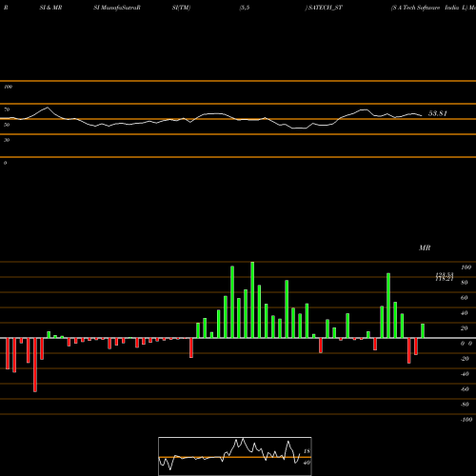This screenshot has width=476, height=476.
Task: Click the SI MunafaSutraR header label
Action: (x=117, y=8)
